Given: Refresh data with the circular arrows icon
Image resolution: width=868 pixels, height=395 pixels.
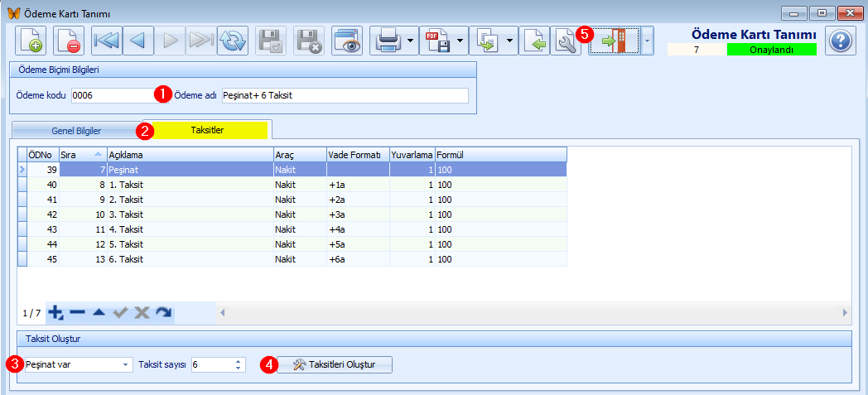Looking at the screenshot, I should (233, 41).
